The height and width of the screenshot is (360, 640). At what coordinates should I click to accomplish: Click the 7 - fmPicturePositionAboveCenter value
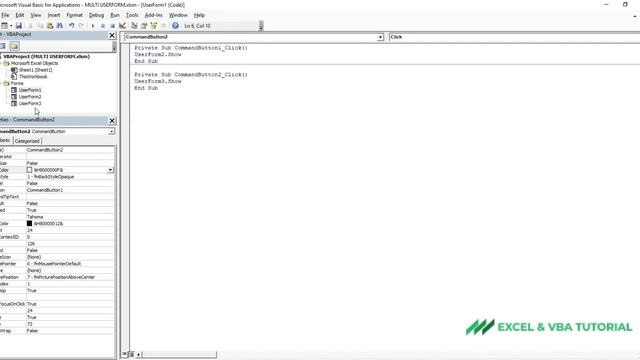[x=70, y=277]
